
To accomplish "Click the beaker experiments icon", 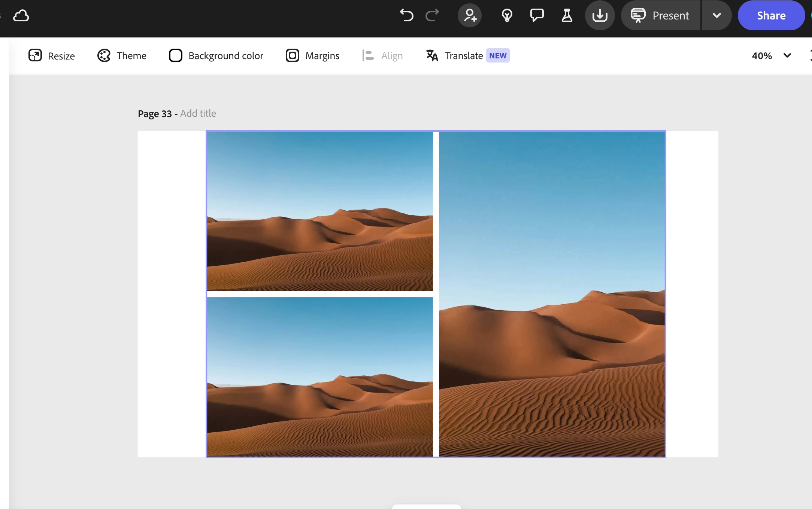I will coord(567,16).
